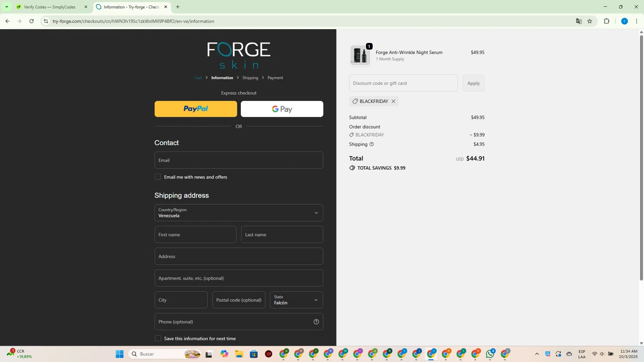Focus the Last name field
Screen dimensions: 644x362
[x=282, y=235]
